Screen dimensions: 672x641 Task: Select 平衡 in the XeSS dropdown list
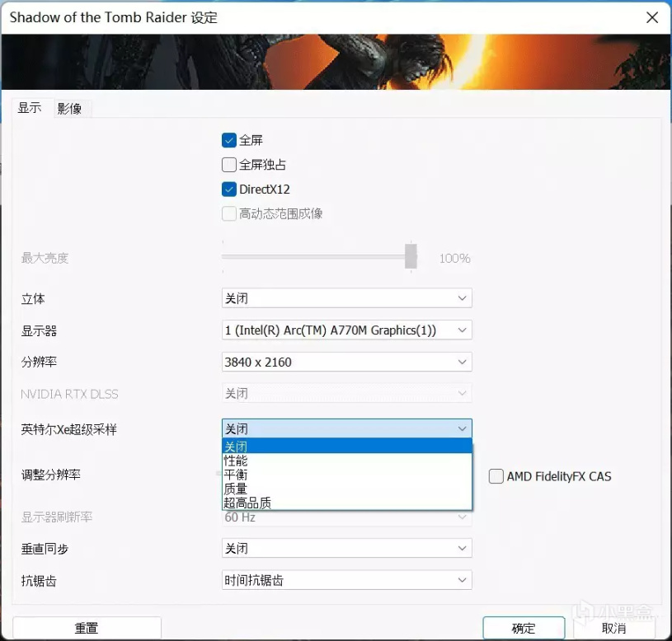coord(346,475)
